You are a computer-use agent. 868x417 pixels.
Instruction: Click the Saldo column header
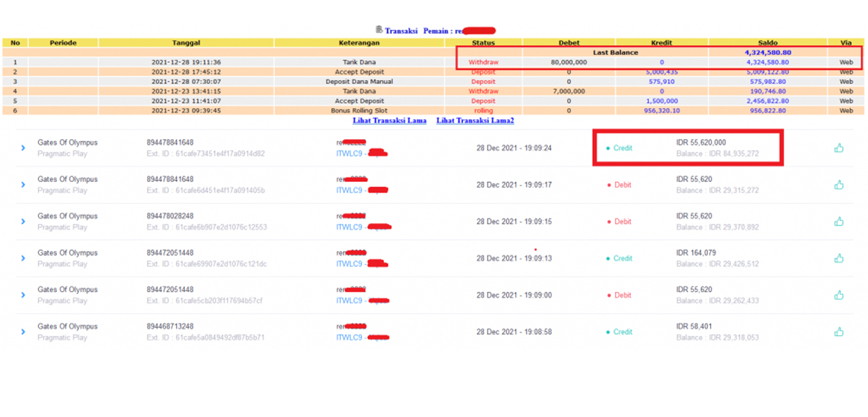click(x=768, y=43)
